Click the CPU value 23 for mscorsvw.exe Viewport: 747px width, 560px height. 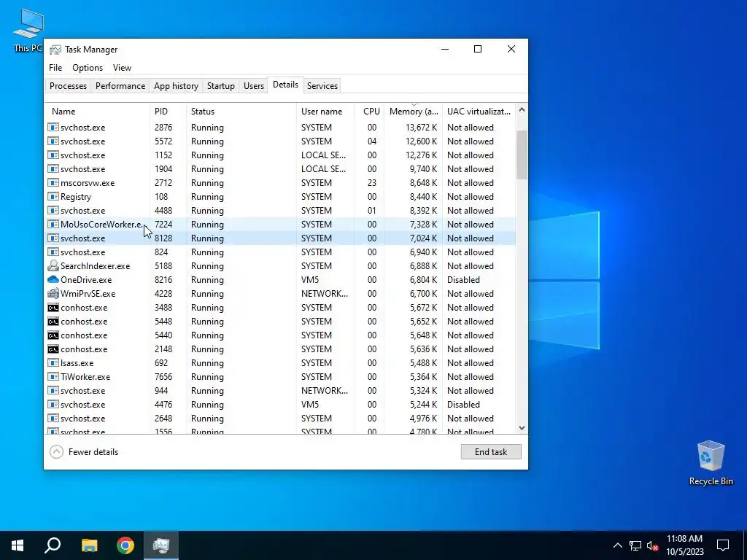click(371, 183)
